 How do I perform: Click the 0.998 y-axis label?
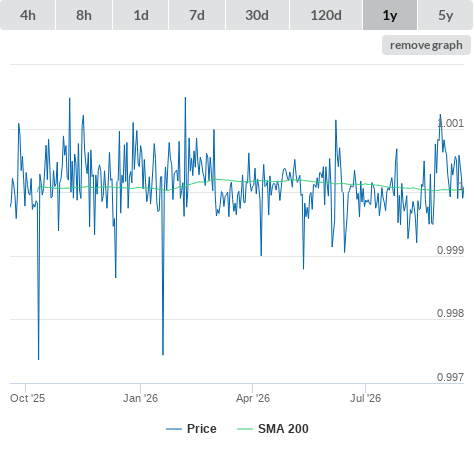point(450,313)
